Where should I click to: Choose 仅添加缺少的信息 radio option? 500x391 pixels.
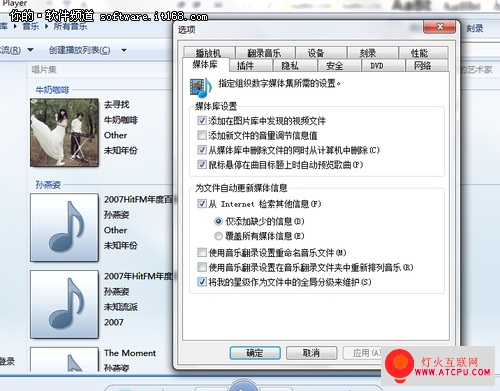tap(218, 221)
